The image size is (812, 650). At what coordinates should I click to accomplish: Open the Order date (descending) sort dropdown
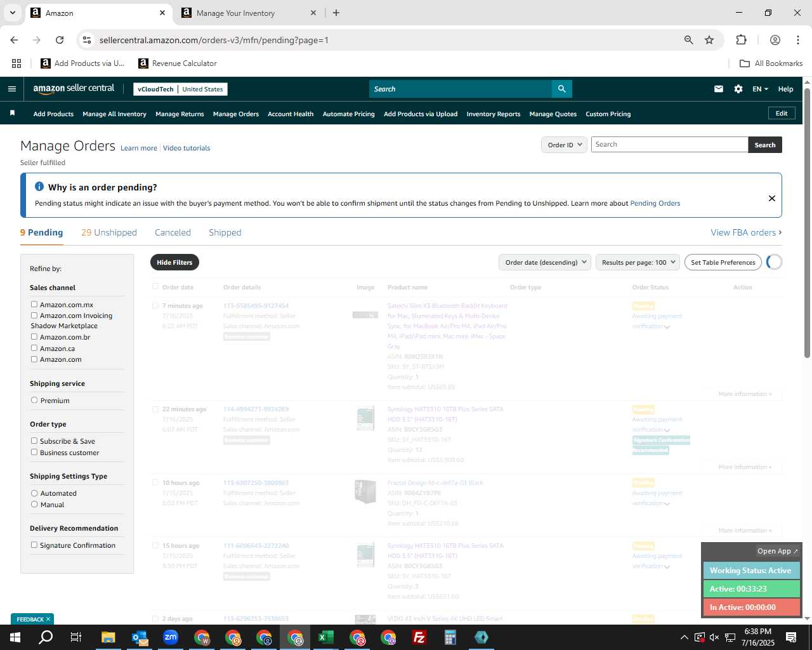[545, 262]
